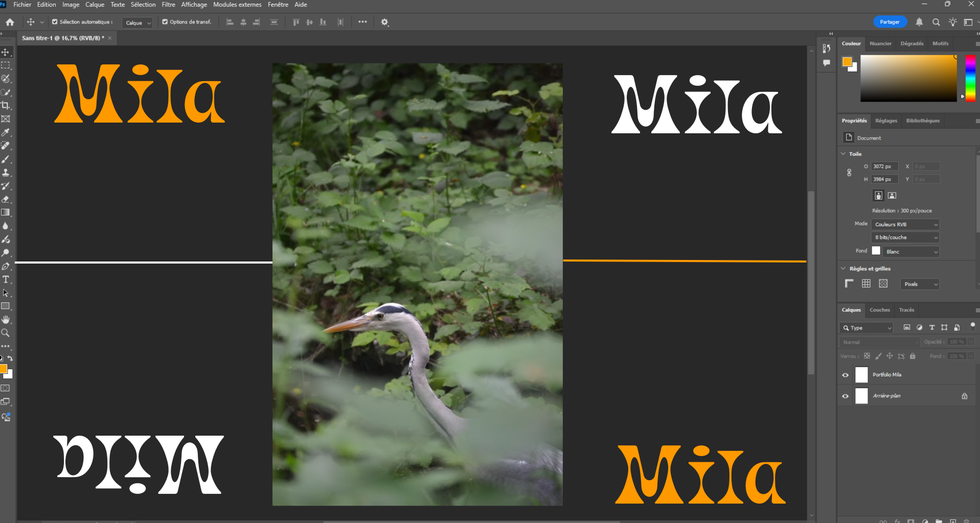980x523 pixels.
Task: Hide the Arrière-plan layer
Action: pyautogui.click(x=845, y=396)
